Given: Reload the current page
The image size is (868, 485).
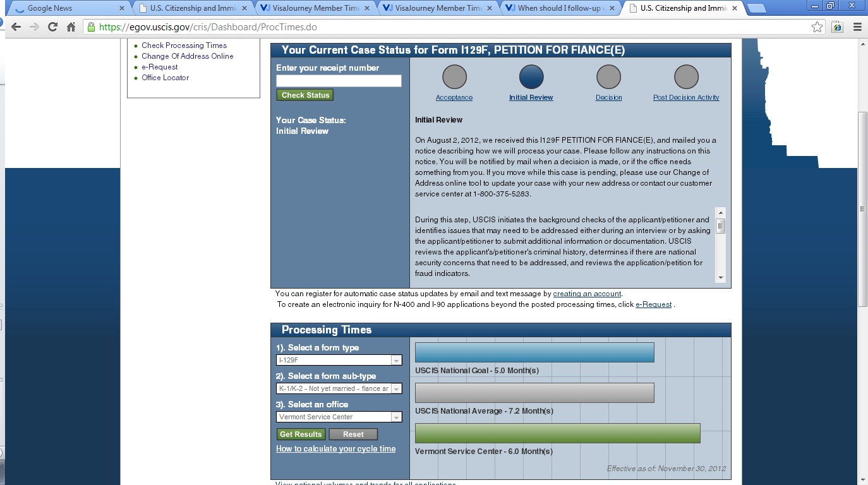Looking at the screenshot, I should click(x=53, y=27).
